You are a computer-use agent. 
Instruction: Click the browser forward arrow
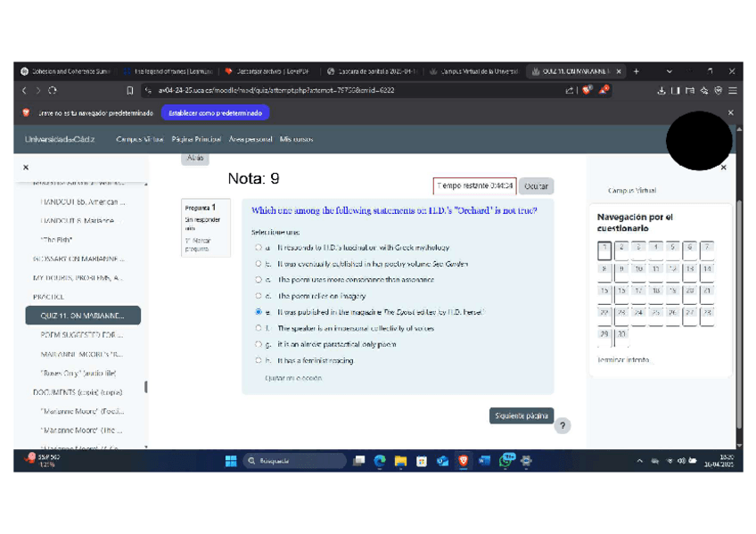(x=38, y=90)
